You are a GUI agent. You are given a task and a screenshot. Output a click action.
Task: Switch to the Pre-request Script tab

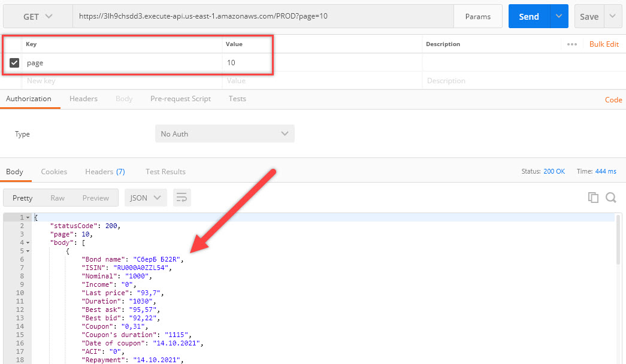pyautogui.click(x=180, y=99)
